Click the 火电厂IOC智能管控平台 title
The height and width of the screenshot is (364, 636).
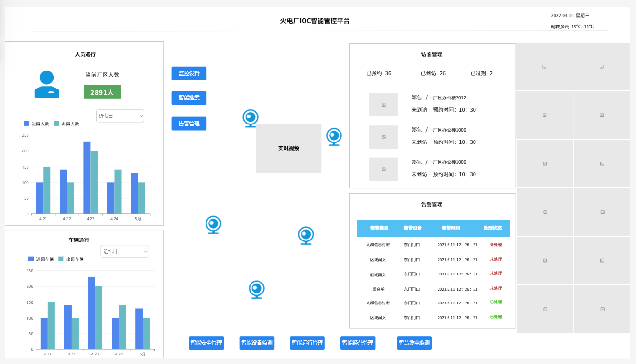(x=315, y=21)
